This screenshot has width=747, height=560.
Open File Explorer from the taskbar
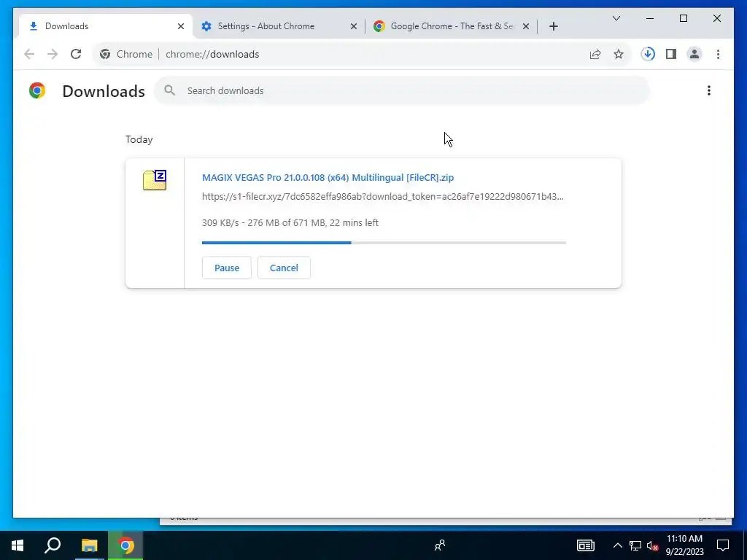(x=89, y=545)
